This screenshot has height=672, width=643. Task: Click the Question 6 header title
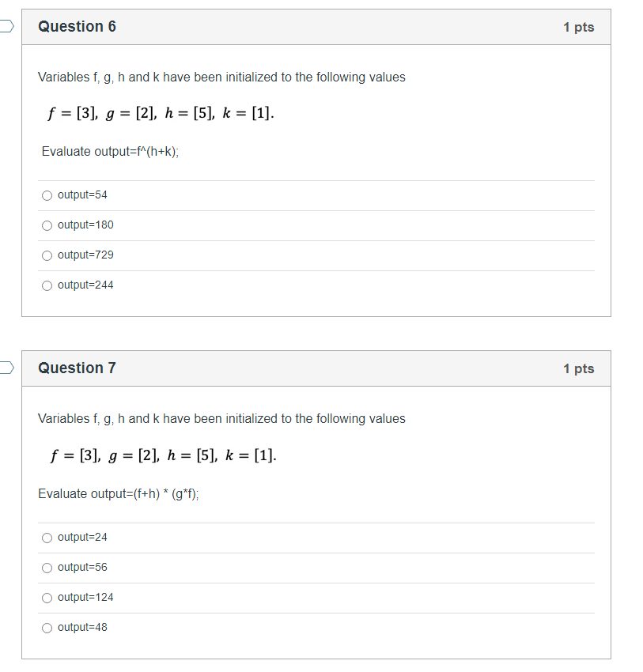pyautogui.click(x=78, y=27)
